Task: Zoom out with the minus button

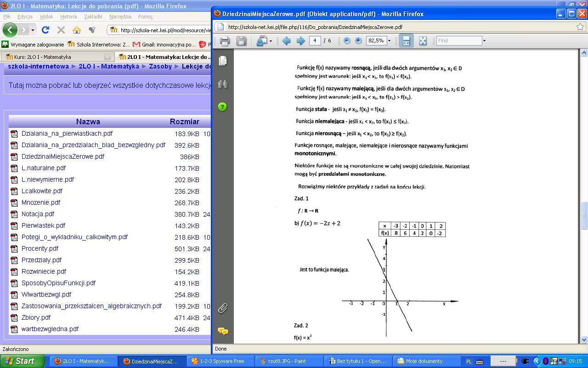Action: [347, 40]
